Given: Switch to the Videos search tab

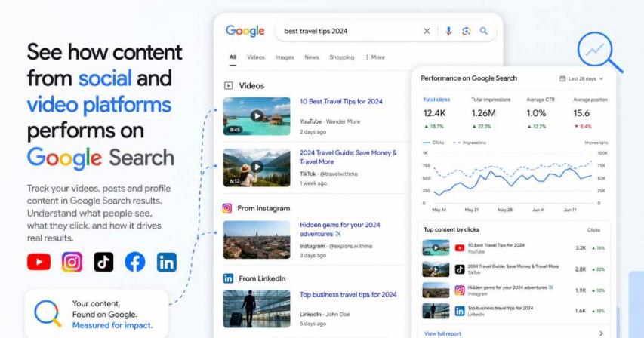Looking at the screenshot, I should tap(256, 57).
